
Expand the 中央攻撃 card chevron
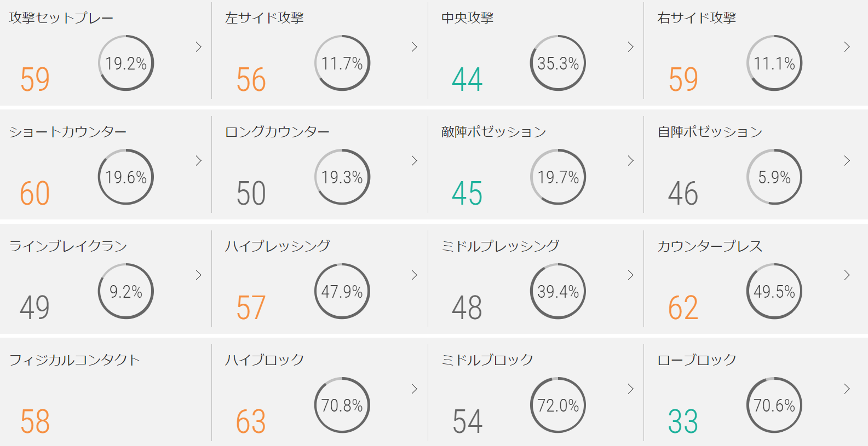click(x=631, y=47)
